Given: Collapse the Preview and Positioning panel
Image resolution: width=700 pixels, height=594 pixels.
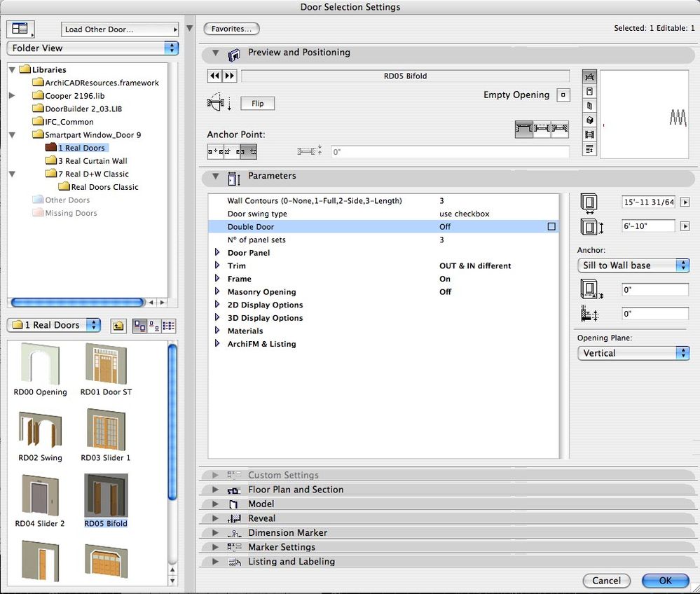Looking at the screenshot, I should (216, 53).
